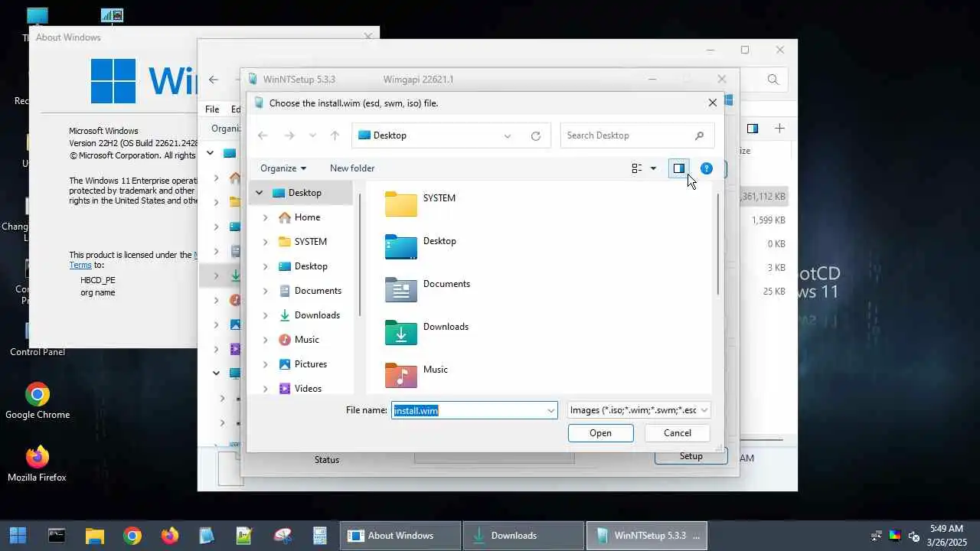Refresh the Desktop folder listing

click(x=536, y=136)
